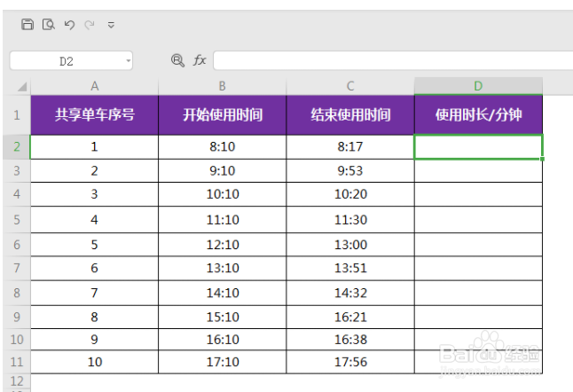The height and width of the screenshot is (392, 573).
Task: Select row 12 header
Action: [x=17, y=381]
